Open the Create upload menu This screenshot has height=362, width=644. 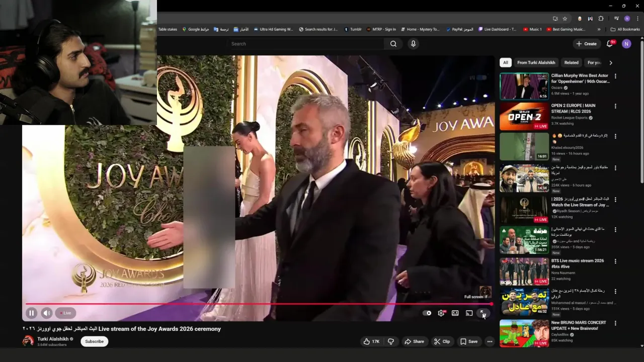pyautogui.click(x=587, y=44)
